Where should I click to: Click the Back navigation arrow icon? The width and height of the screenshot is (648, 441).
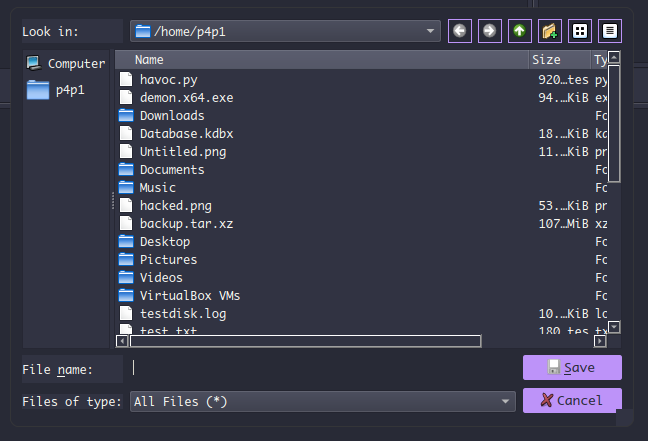(459, 31)
